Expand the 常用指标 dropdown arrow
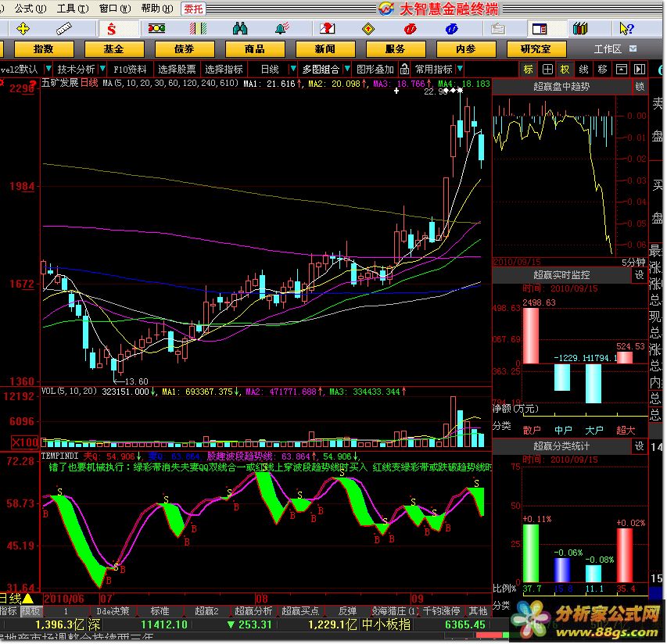The width and height of the screenshot is (667, 644). tap(460, 69)
